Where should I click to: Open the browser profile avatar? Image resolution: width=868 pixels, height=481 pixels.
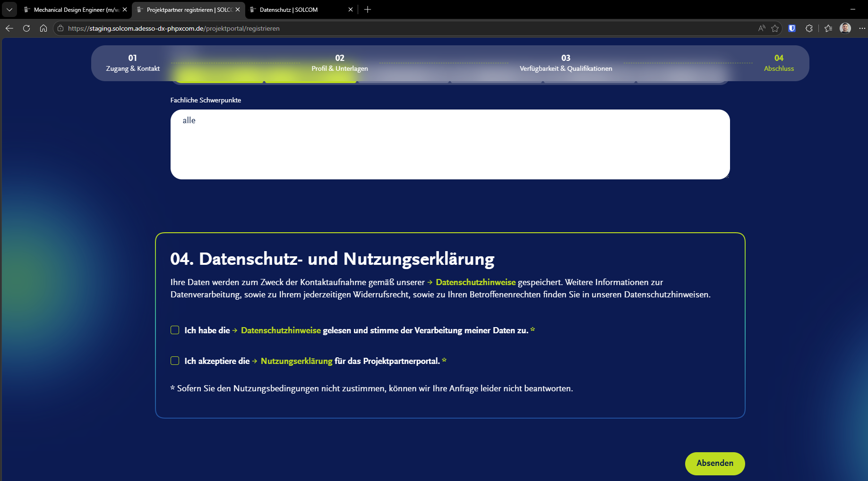click(845, 28)
